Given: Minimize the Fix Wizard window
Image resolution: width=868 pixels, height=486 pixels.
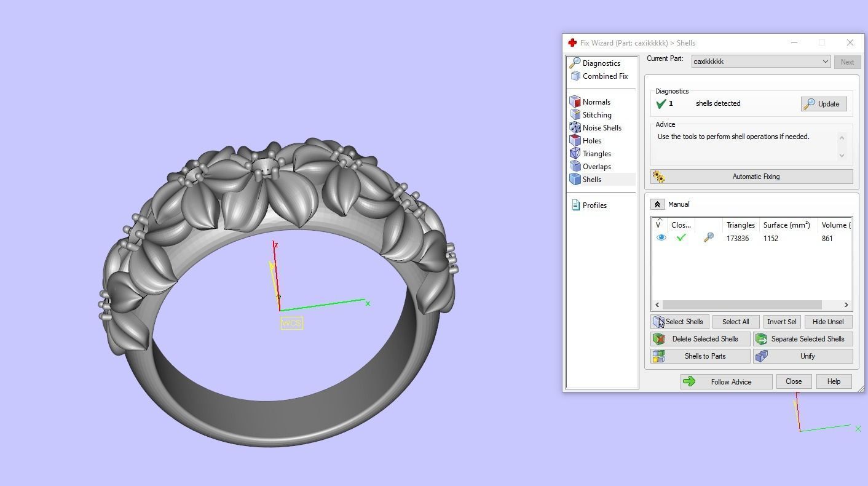Looking at the screenshot, I should 794,43.
